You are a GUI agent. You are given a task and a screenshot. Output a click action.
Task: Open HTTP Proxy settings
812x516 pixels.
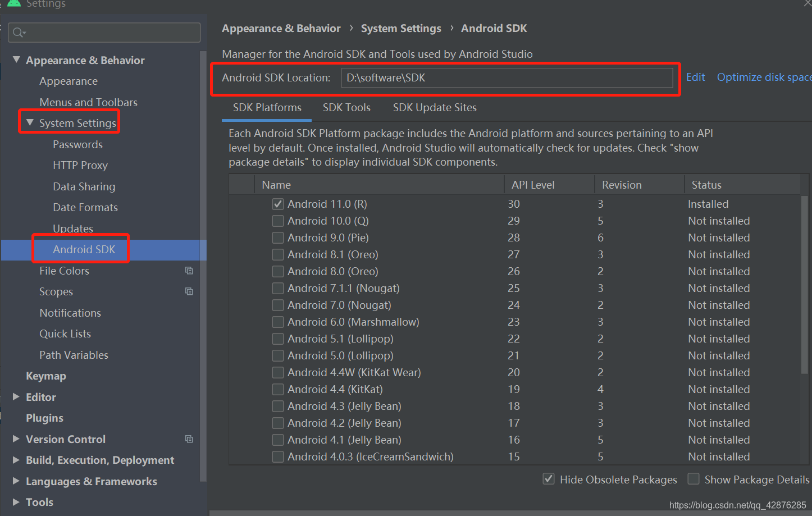[x=80, y=166]
